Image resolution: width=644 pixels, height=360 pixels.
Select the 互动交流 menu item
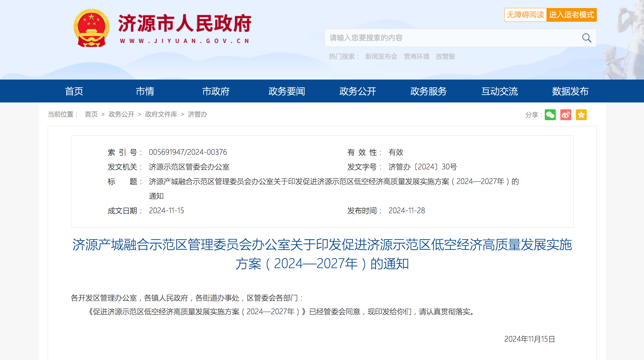point(499,91)
